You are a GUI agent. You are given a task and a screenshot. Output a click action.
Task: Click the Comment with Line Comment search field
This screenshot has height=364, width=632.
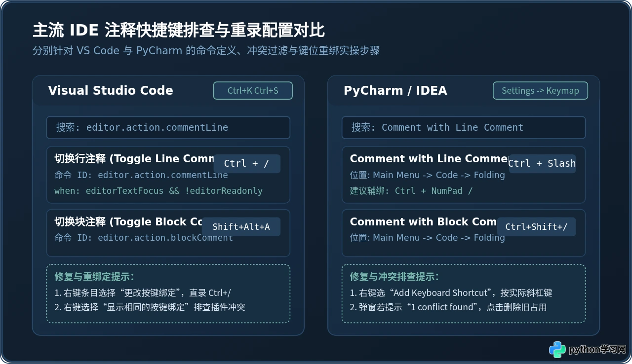(463, 128)
